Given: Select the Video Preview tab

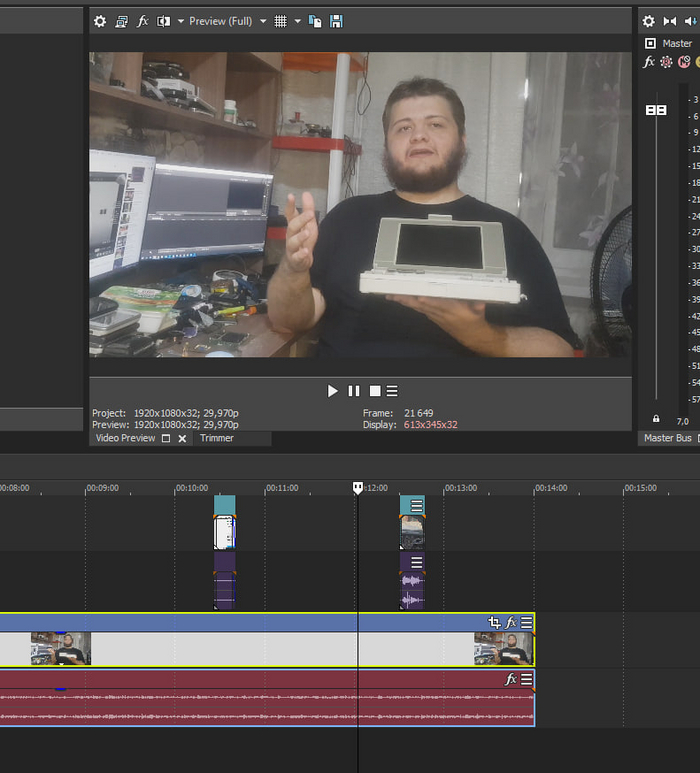Looking at the screenshot, I should pyautogui.click(x=125, y=438).
